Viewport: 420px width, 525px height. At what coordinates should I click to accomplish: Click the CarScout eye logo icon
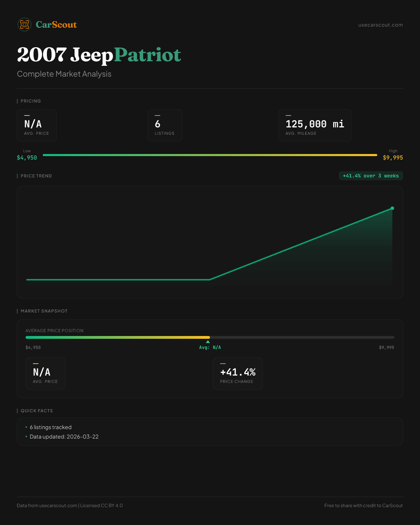[24, 24]
